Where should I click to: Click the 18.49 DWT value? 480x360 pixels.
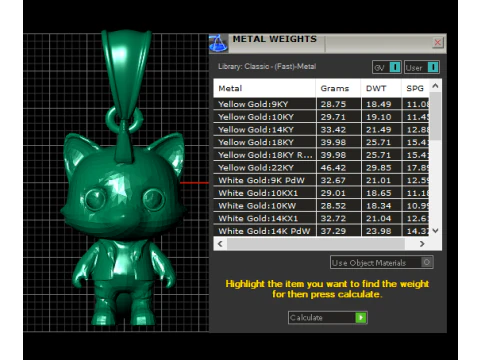379,104
